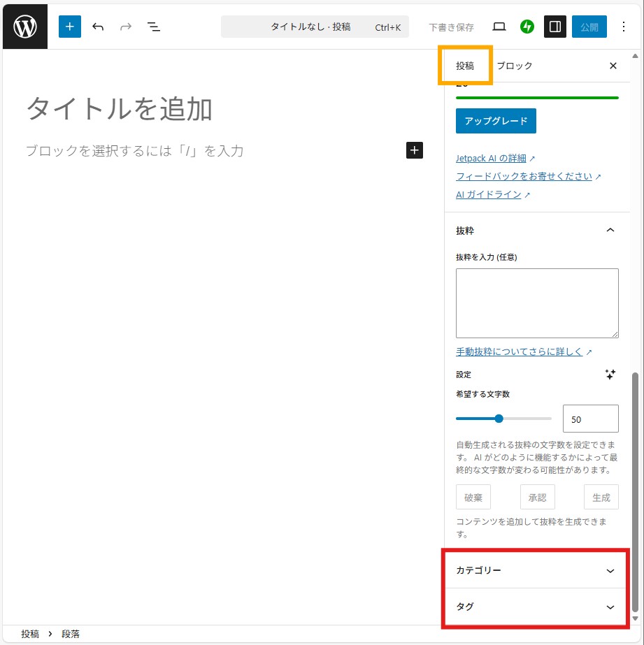The height and width of the screenshot is (645, 644).
Task: Click the 希望する文字数 slider handle
Action: [x=499, y=419]
